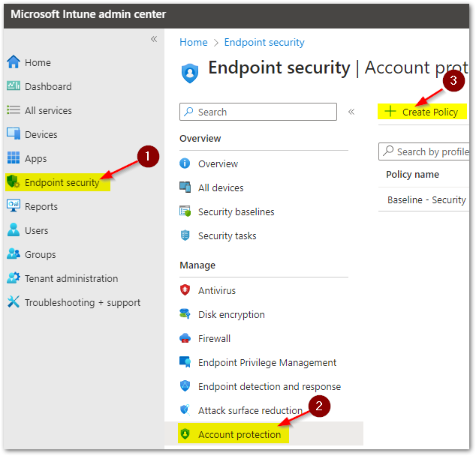Select All devices in the submenu
The width and height of the screenshot is (476, 456).
click(x=221, y=187)
